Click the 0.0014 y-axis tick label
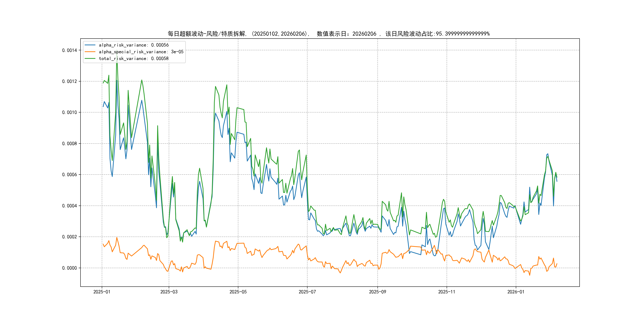Image resolution: width=644 pixels, height=322 pixels. click(70, 50)
